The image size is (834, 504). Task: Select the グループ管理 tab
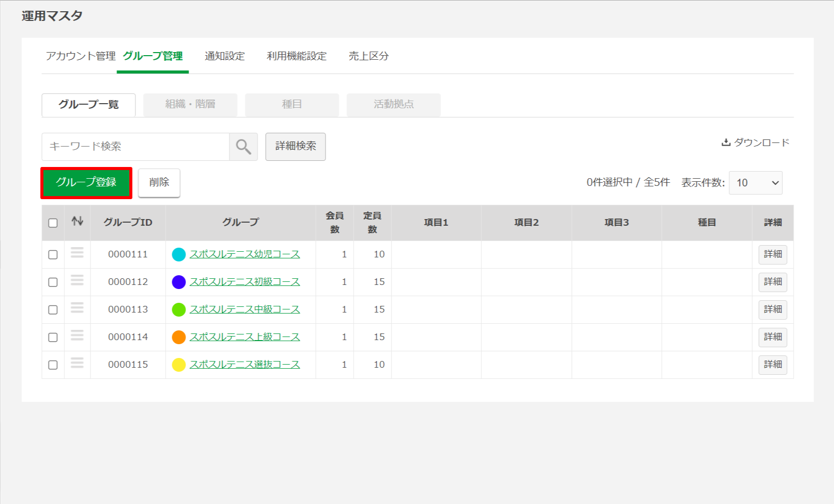click(153, 56)
